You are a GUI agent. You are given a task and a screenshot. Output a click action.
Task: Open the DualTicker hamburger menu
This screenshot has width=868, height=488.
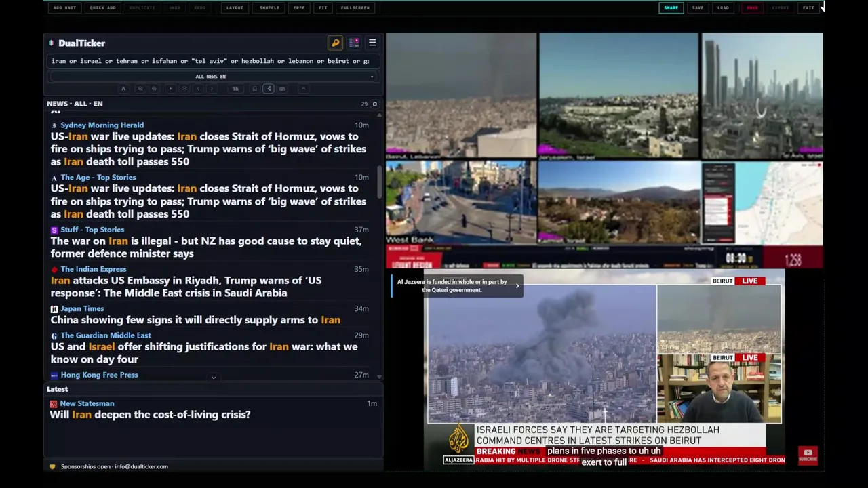(372, 43)
